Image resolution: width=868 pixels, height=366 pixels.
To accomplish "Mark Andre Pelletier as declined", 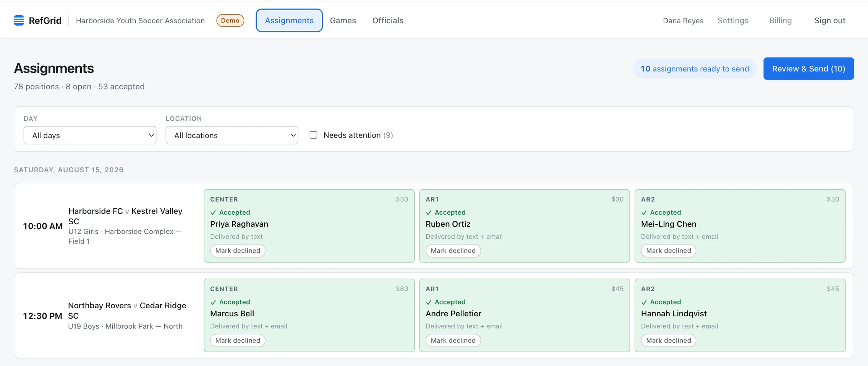I will click(x=453, y=340).
